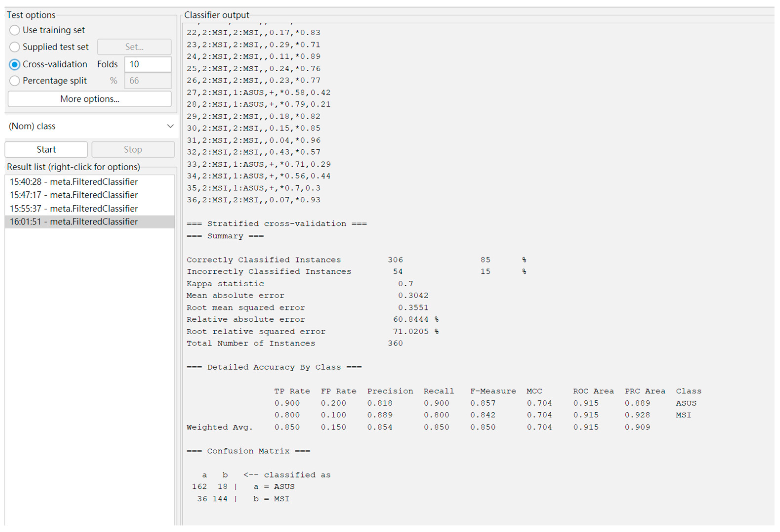Click prediction row 22,2:MSI,2:MSI
The height and width of the screenshot is (532, 780).
click(x=253, y=33)
